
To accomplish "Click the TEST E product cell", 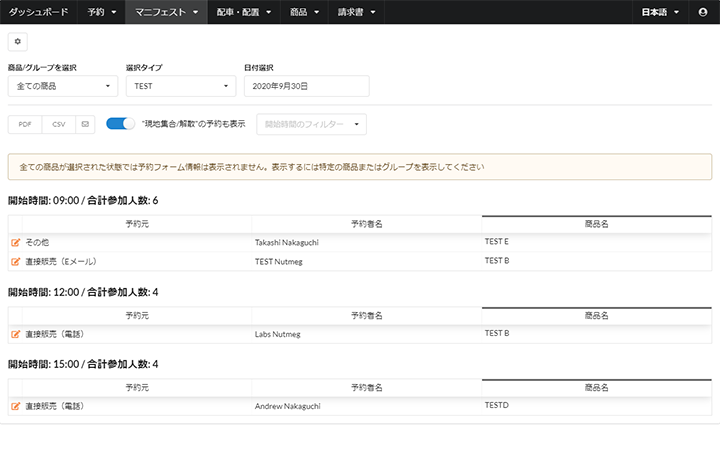I will (x=596, y=242).
